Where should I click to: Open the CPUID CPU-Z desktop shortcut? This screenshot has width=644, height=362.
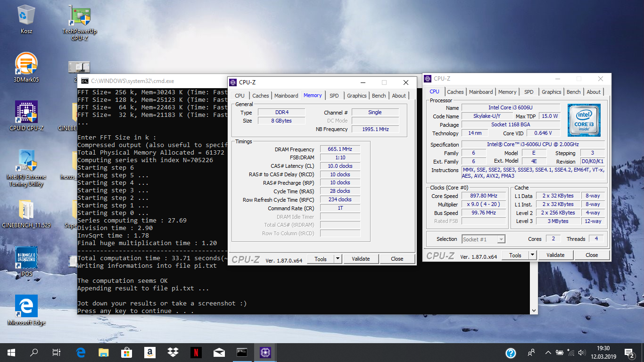tap(26, 115)
